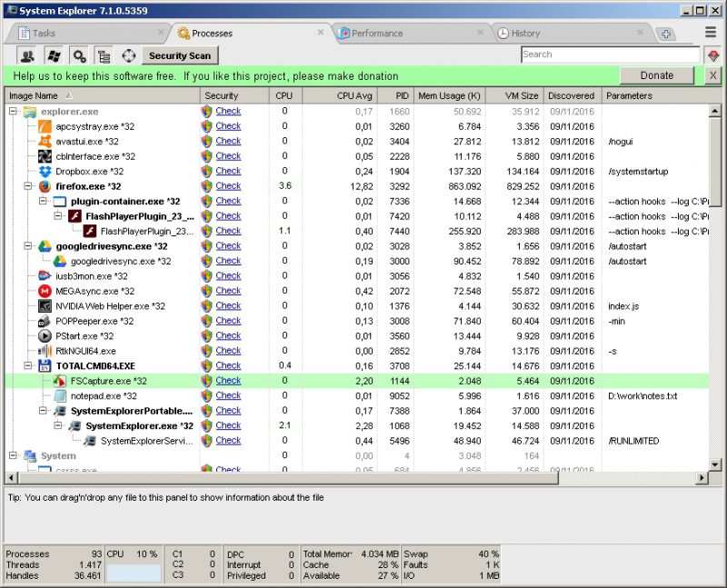
Task: Collapse the explorer.exe tree node
Action: click(x=14, y=111)
